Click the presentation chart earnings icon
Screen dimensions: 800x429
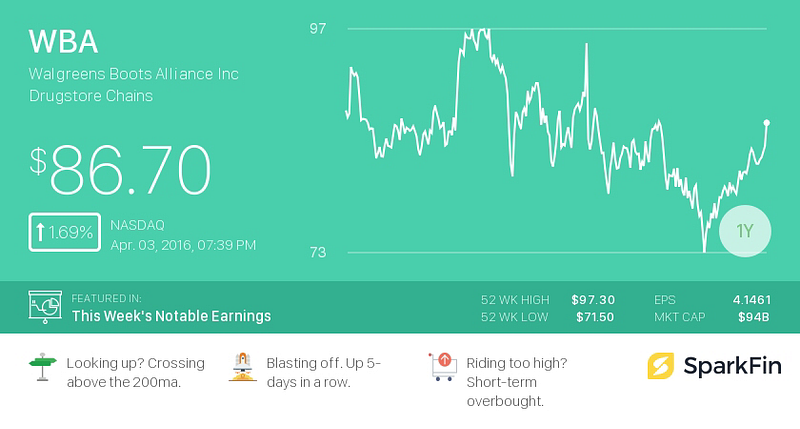tap(45, 307)
